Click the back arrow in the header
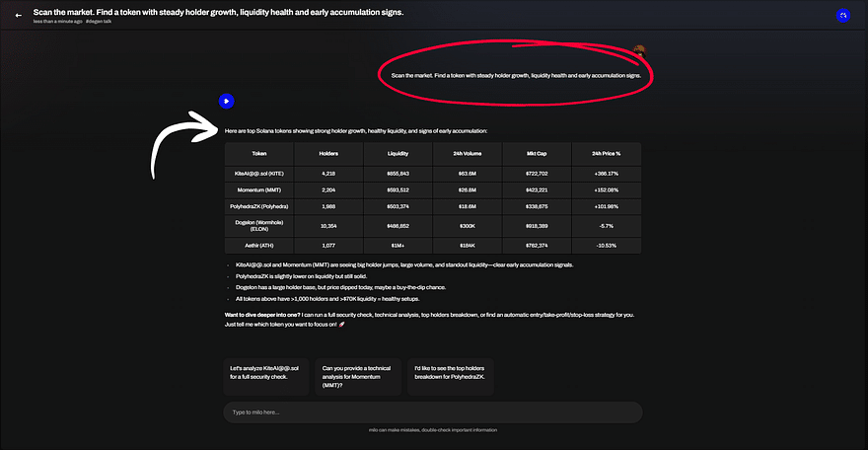This screenshot has width=868, height=450. coord(18,15)
